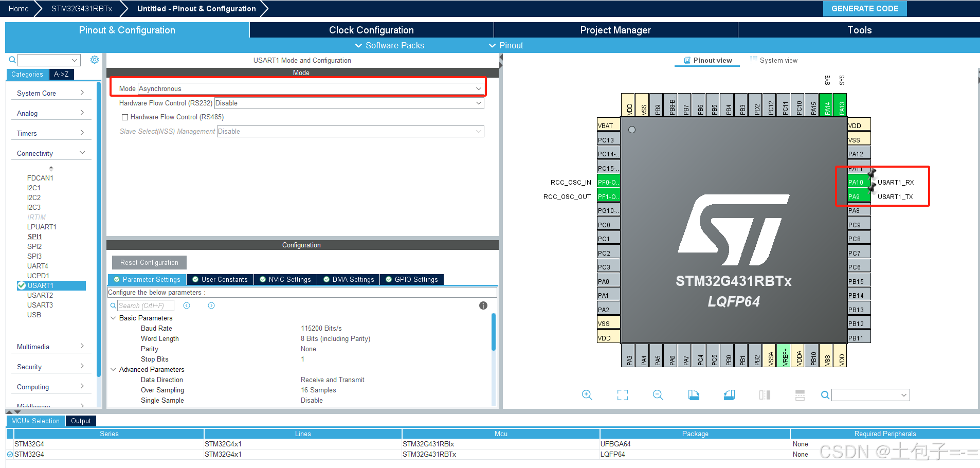Toggle the split vertical view icon
This screenshot has width=980, height=468.
coord(765,395)
